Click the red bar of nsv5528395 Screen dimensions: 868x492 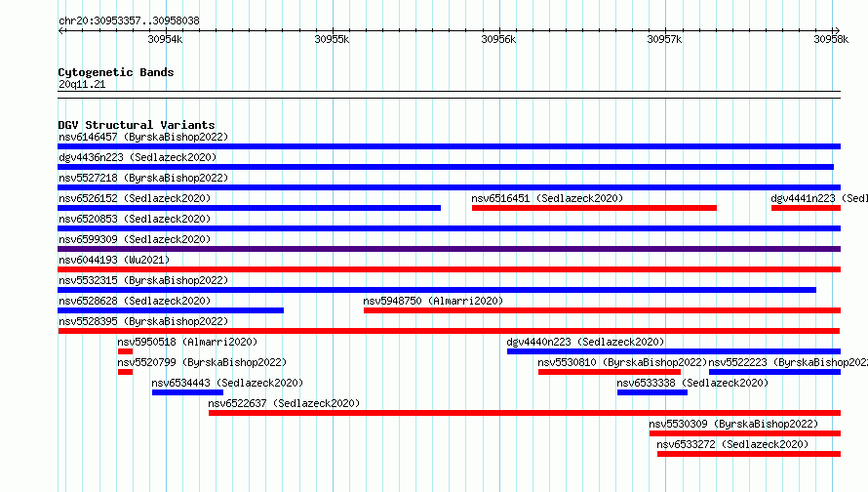[449, 331]
